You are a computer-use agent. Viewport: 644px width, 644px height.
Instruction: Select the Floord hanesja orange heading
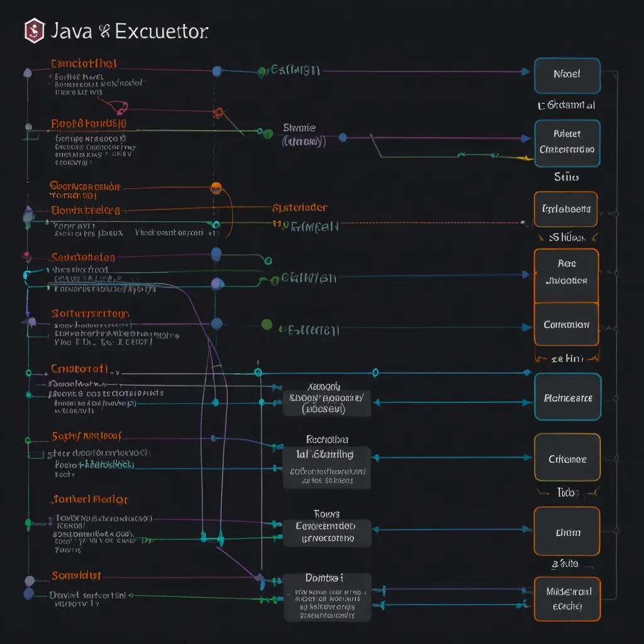pos(88,124)
